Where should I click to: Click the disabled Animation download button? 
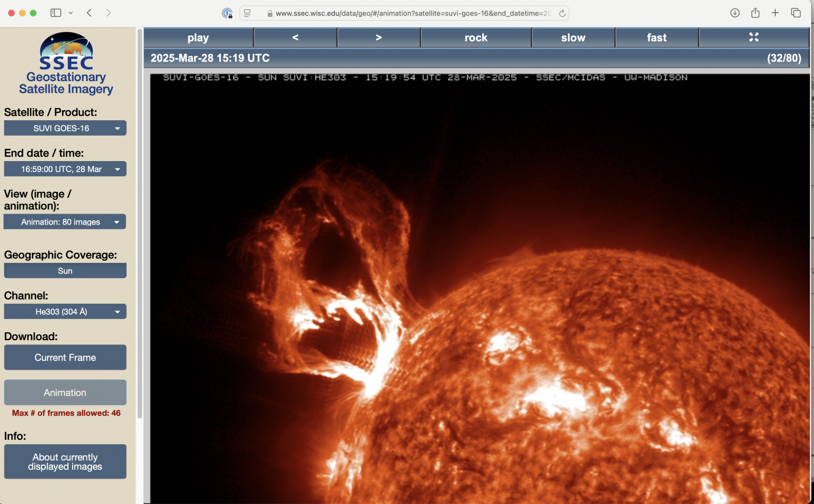[65, 393]
